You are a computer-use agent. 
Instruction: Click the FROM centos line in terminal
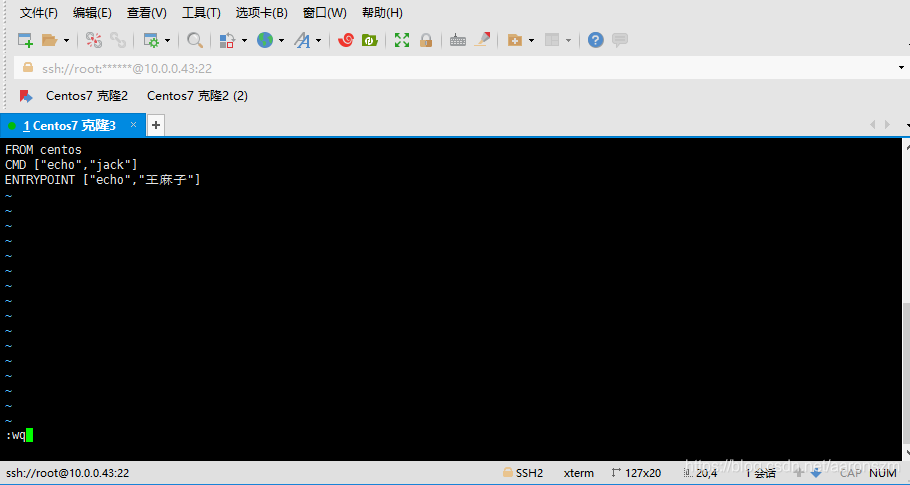[x=44, y=150]
